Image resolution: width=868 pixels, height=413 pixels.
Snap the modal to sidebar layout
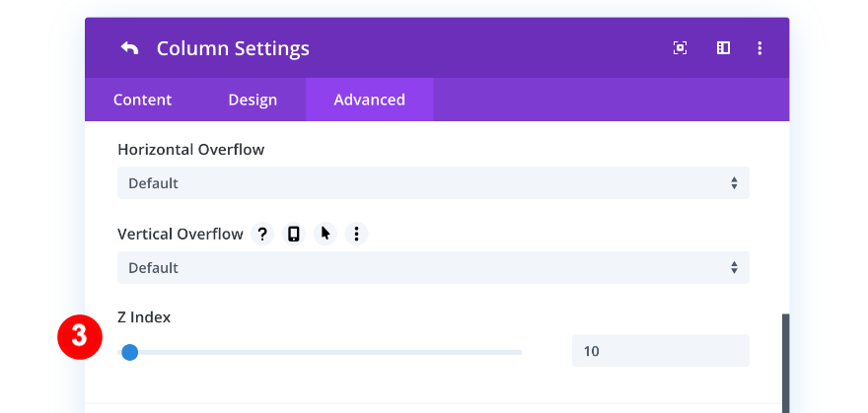click(723, 48)
